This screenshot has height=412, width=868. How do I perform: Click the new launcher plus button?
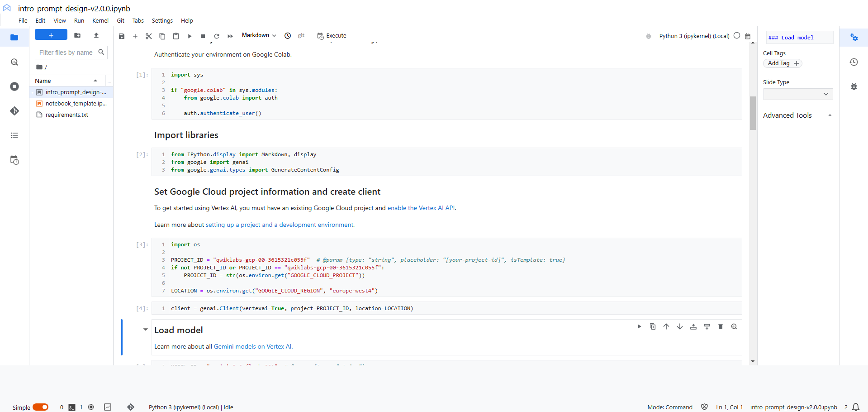[x=51, y=35]
